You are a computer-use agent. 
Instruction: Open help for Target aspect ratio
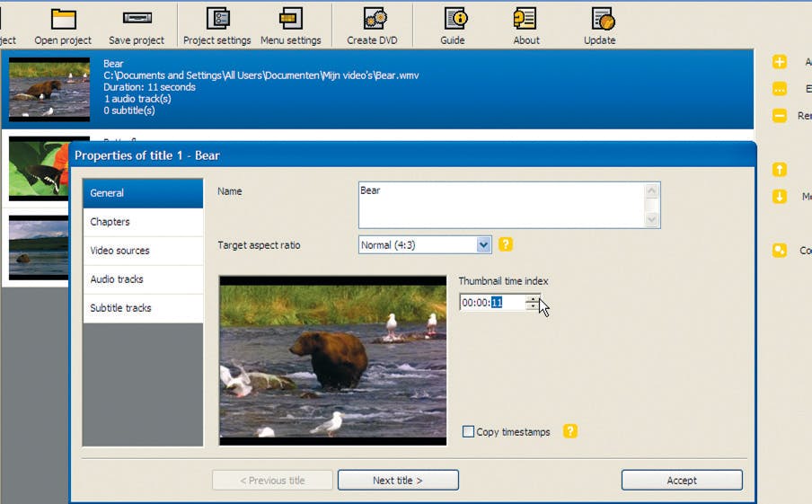pos(506,244)
